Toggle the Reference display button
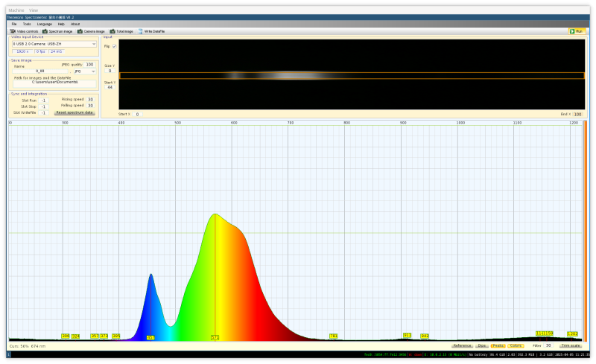This screenshot has width=596, height=364. coord(462,345)
